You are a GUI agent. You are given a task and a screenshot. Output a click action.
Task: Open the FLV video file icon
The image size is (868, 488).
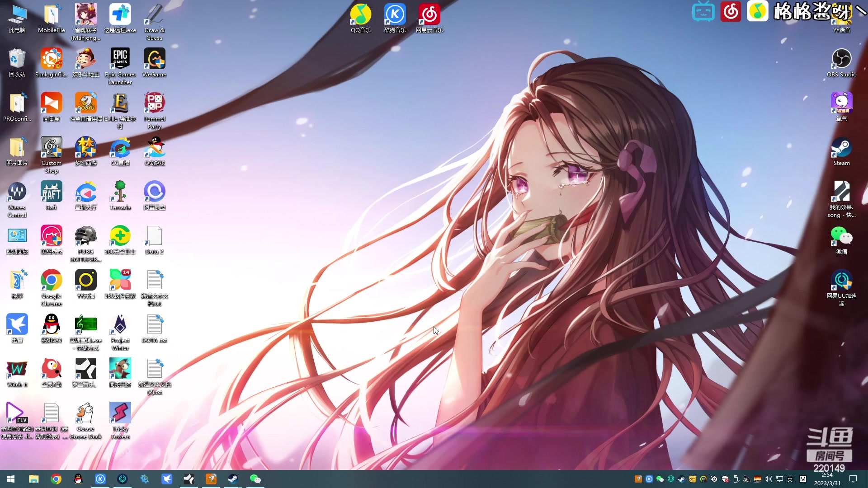coord(17,420)
